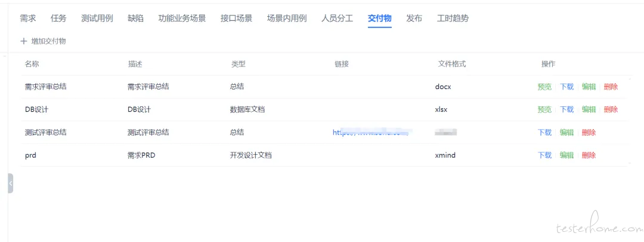Preview the DB设计 xlsx deliverable
This screenshot has height=242, width=644.
point(544,109)
